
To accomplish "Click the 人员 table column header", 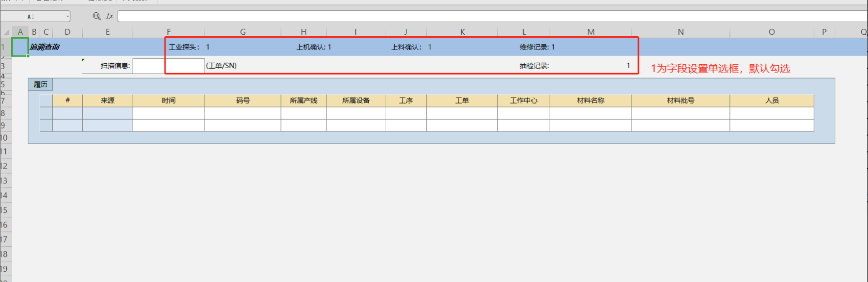I will coord(772,101).
